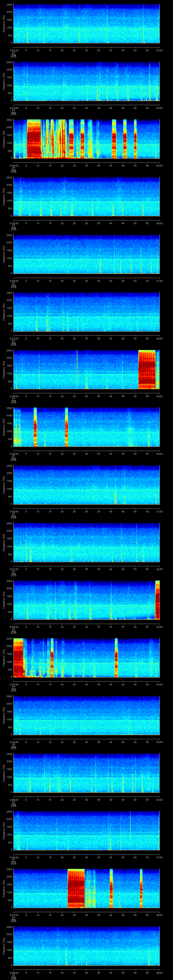Click the 0:27:00 start time label
Screen dimensions: 173x980
14,339
